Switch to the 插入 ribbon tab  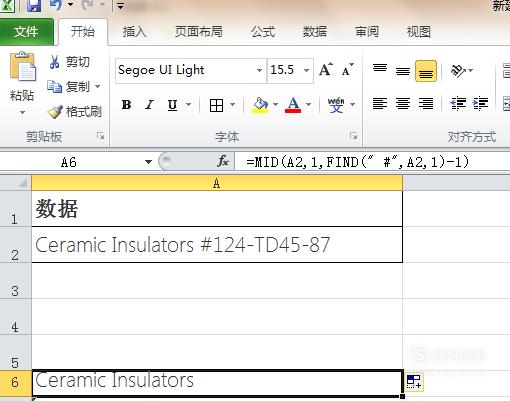pyautogui.click(x=134, y=32)
